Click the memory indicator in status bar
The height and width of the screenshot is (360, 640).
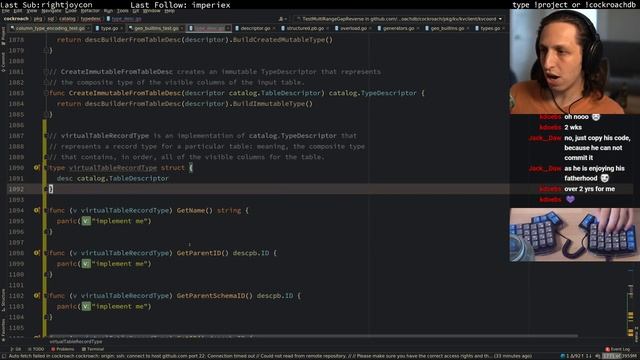(x=620, y=356)
